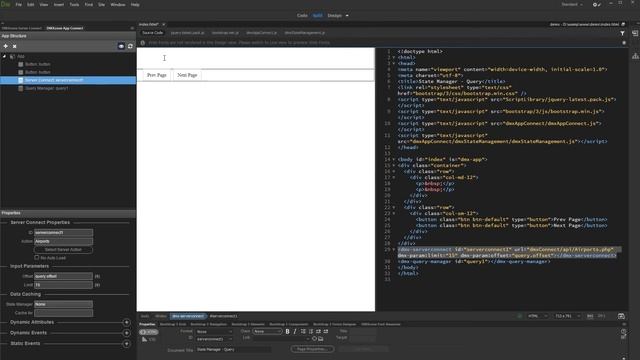640x360 pixels.
Task: Apply italic formatting
Action: click(x=295, y=331)
